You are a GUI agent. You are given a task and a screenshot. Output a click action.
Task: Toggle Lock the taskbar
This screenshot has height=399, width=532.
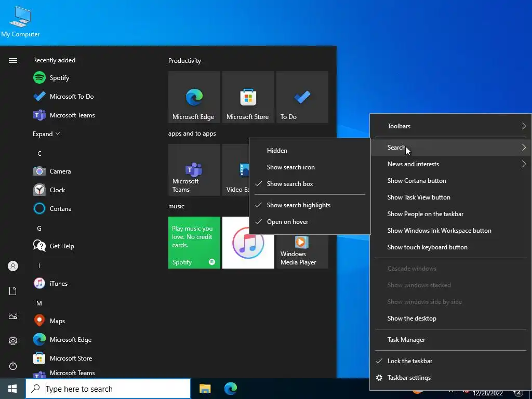pos(451,361)
